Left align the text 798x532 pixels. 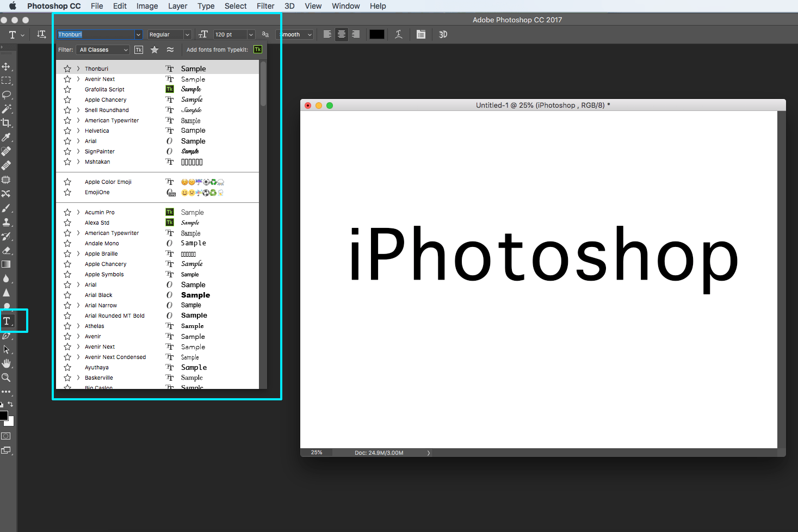point(327,34)
